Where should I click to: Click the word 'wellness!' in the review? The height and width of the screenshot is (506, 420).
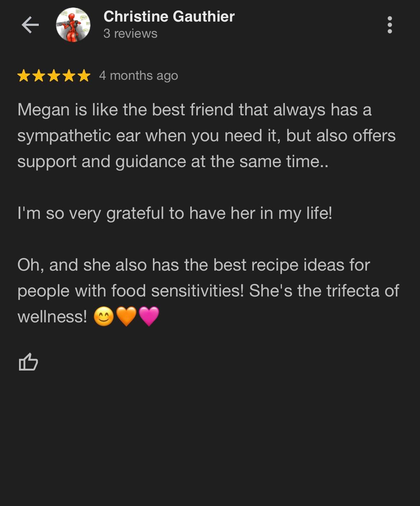point(52,317)
